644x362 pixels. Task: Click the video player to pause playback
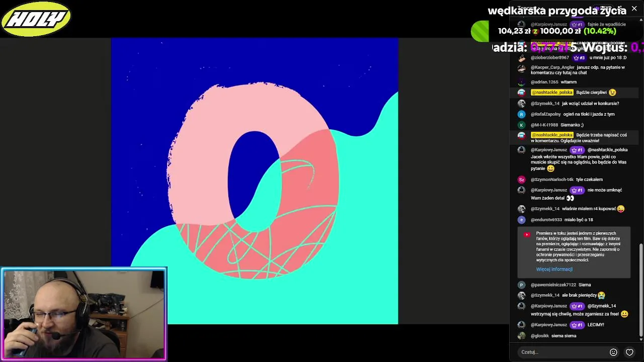pos(255,181)
